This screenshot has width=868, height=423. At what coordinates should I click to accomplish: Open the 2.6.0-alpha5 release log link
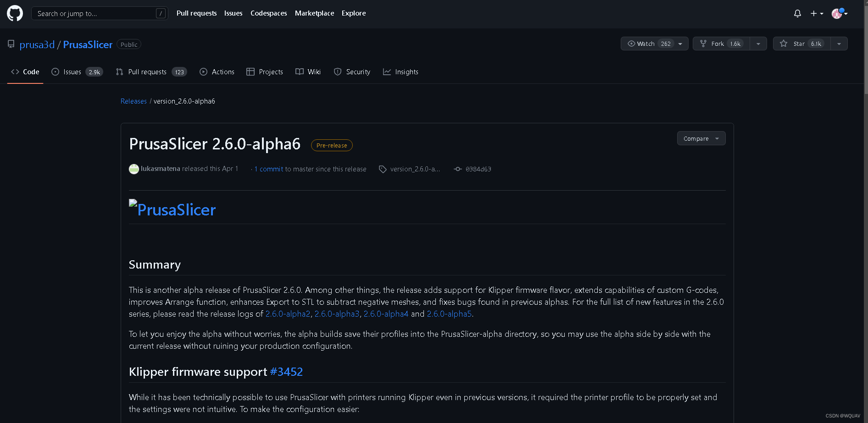[449, 314]
